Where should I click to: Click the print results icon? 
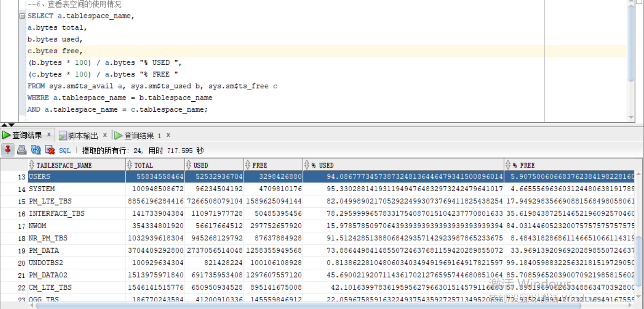(21, 150)
